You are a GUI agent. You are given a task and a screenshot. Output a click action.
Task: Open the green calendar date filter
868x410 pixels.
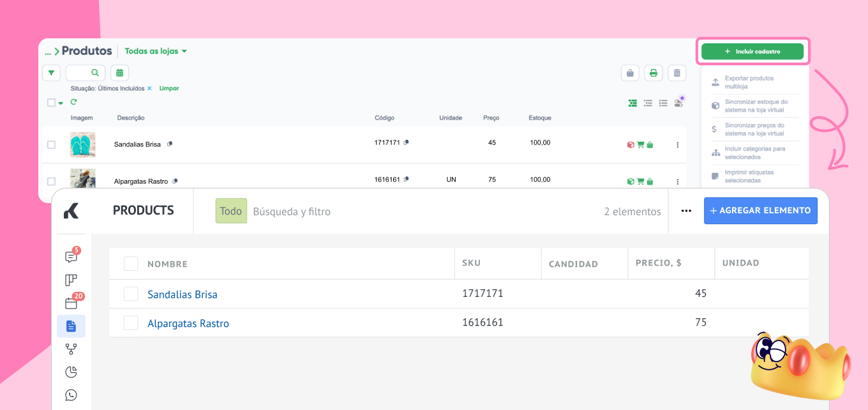(119, 73)
